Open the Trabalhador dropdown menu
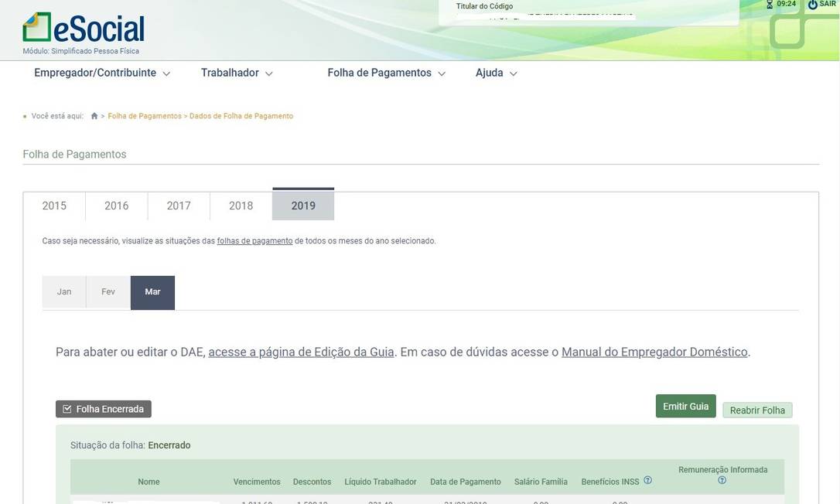840x504 pixels. [x=237, y=73]
